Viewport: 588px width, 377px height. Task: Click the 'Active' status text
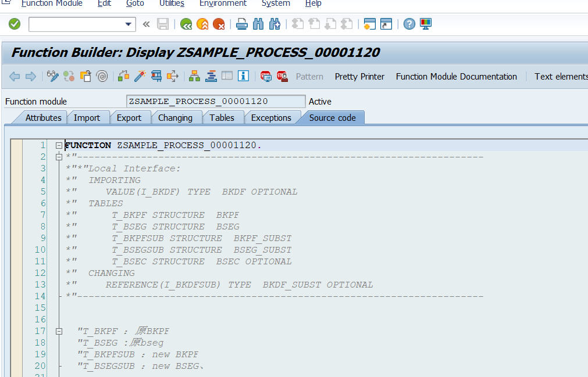pos(320,102)
